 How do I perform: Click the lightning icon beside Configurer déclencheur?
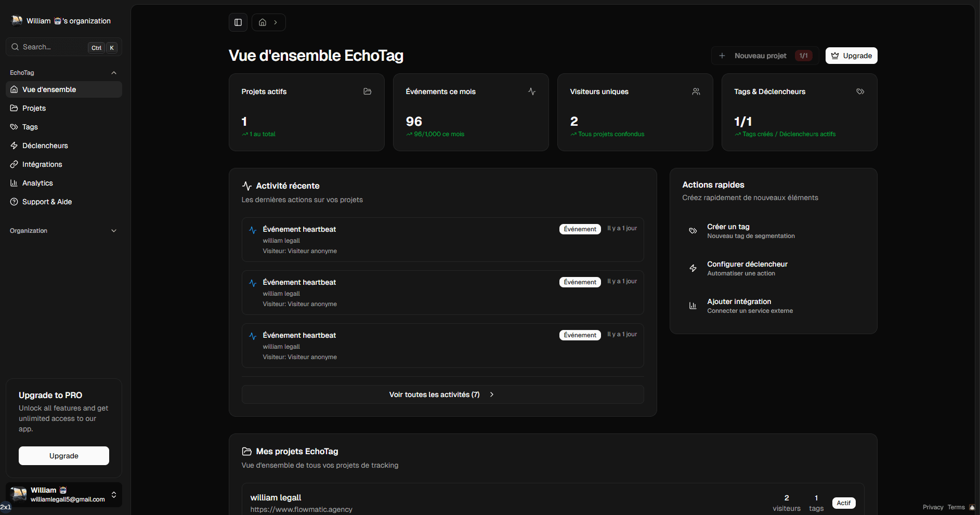(692, 268)
